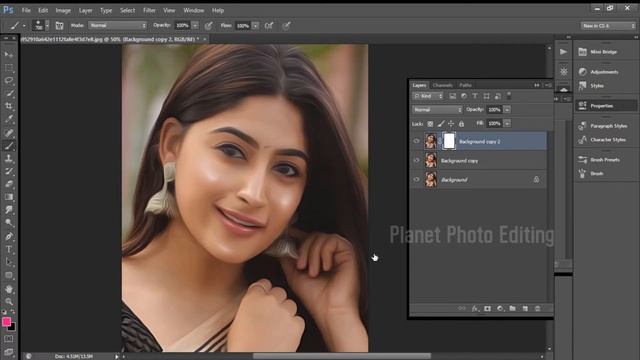
Task: Open the layer filter Kind dropdown
Action: pyautogui.click(x=428, y=96)
